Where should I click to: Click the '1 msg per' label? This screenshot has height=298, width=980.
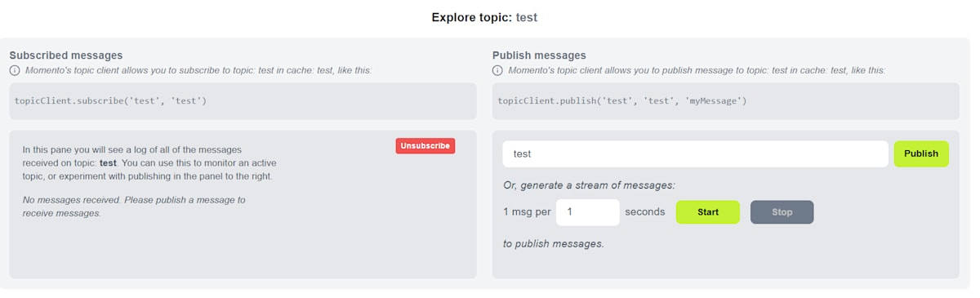point(527,212)
